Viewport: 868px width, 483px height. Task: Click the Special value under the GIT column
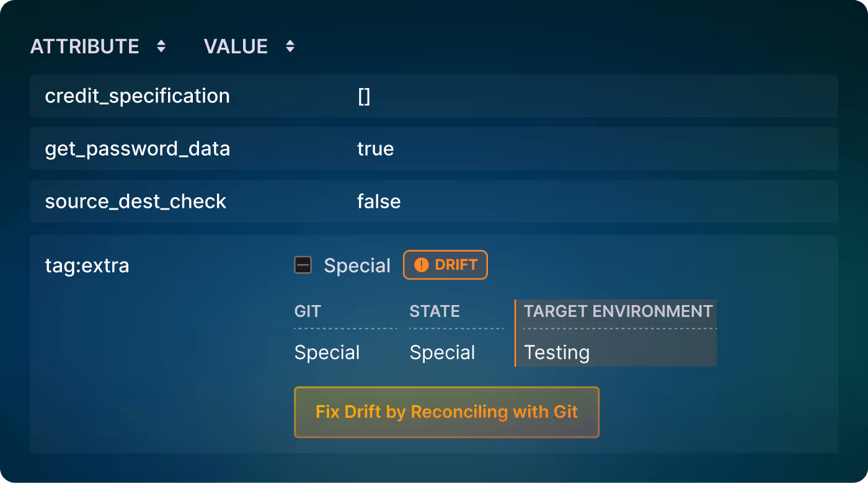point(327,352)
